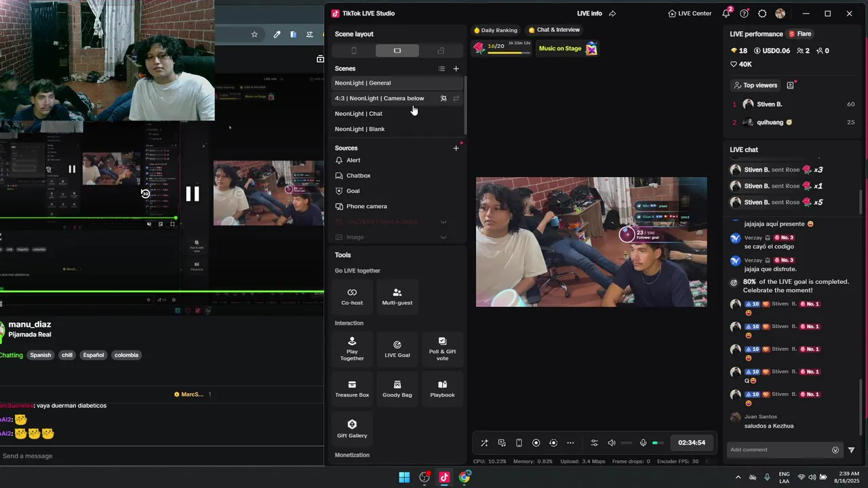Click media music icon in bottom toolbar
Image resolution: width=868 pixels, height=488 pixels.
tap(502, 443)
